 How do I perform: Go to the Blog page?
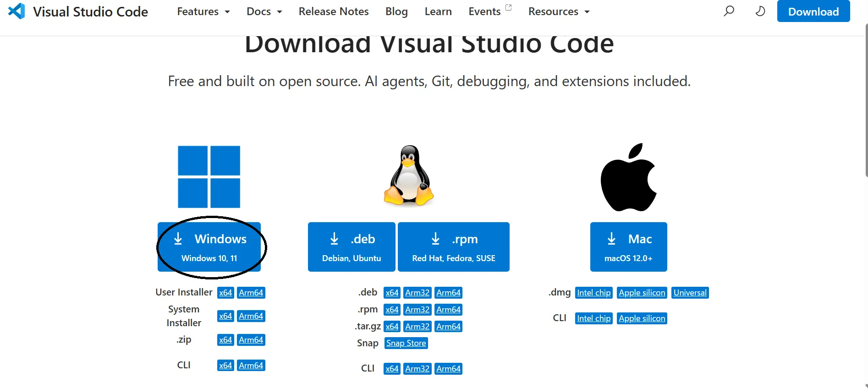point(396,11)
